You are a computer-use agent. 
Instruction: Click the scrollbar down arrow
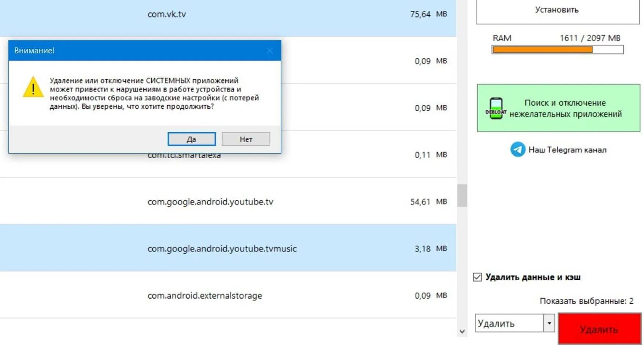pos(462,332)
